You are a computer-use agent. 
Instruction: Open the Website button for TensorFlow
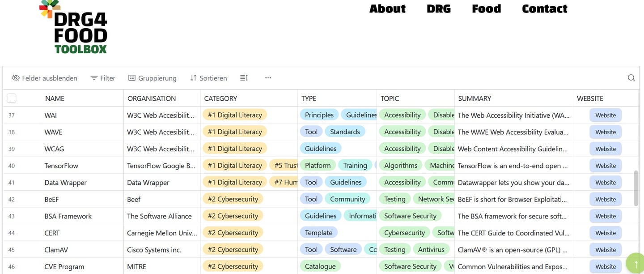[606, 166]
